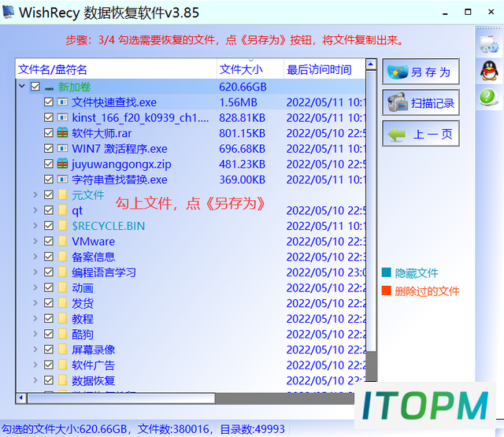Click the folder icon of $RECYCLE.BIN
504x437 pixels.
point(63,225)
